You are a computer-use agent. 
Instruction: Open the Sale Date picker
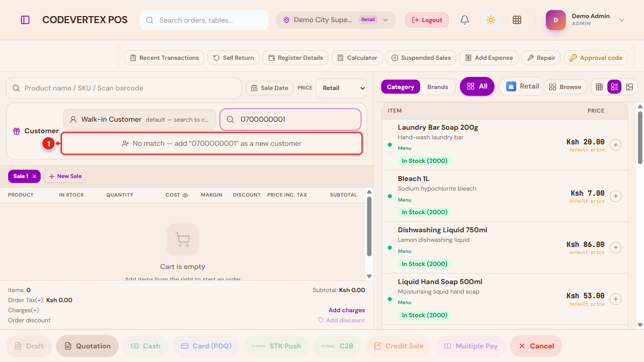tap(269, 88)
